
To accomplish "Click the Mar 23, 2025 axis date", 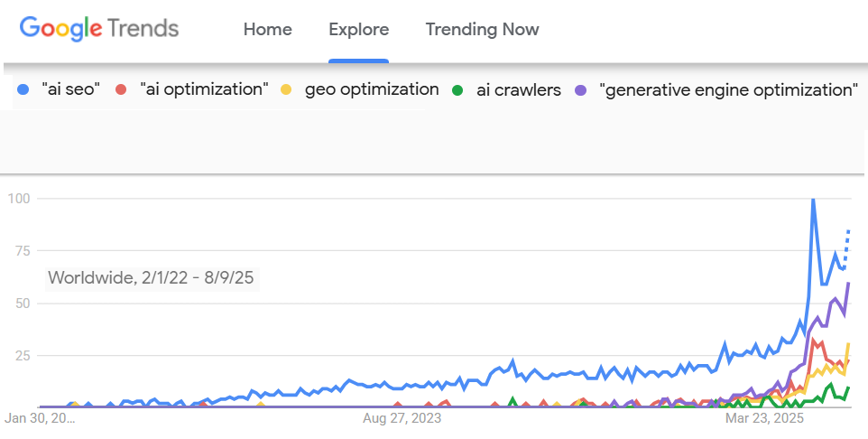I will coord(764,419).
